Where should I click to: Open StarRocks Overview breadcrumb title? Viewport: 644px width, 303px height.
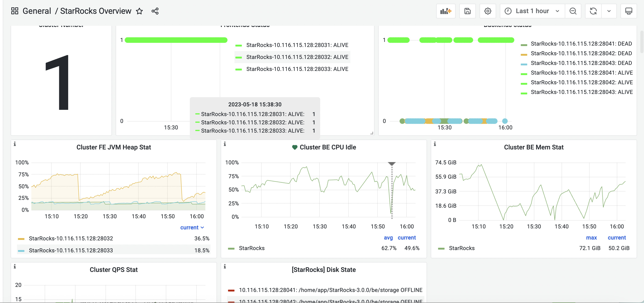click(x=96, y=11)
